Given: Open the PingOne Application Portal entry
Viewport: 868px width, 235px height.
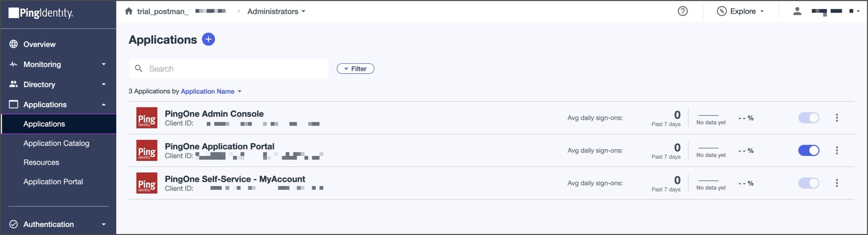Looking at the screenshot, I should tap(219, 146).
